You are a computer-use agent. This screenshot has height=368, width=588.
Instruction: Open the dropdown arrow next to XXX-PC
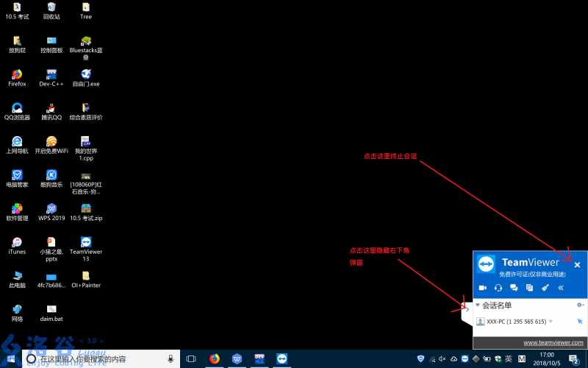coord(551,322)
